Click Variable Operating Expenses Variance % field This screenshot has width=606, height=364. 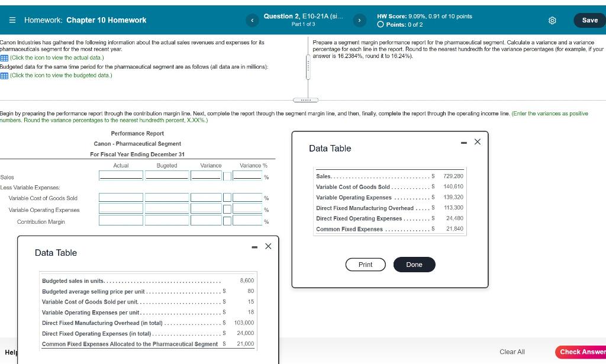point(247,209)
